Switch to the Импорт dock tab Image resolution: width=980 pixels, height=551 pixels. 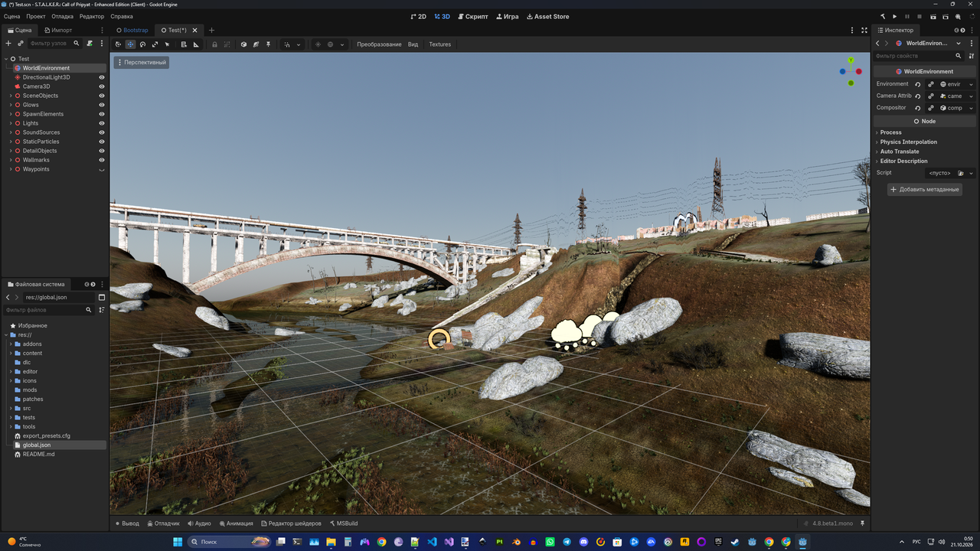pos(57,30)
